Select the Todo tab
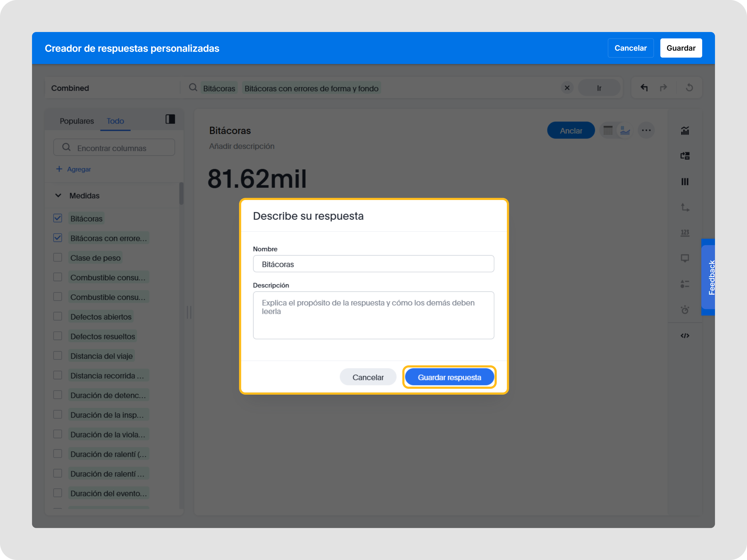Screen dimensions: 747x560 click(115, 121)
